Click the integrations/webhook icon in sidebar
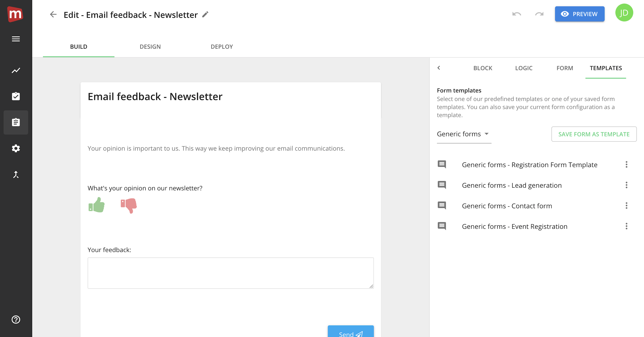This screenshot has width=644, height=337. pyautogui.click(x=16, y=175)
